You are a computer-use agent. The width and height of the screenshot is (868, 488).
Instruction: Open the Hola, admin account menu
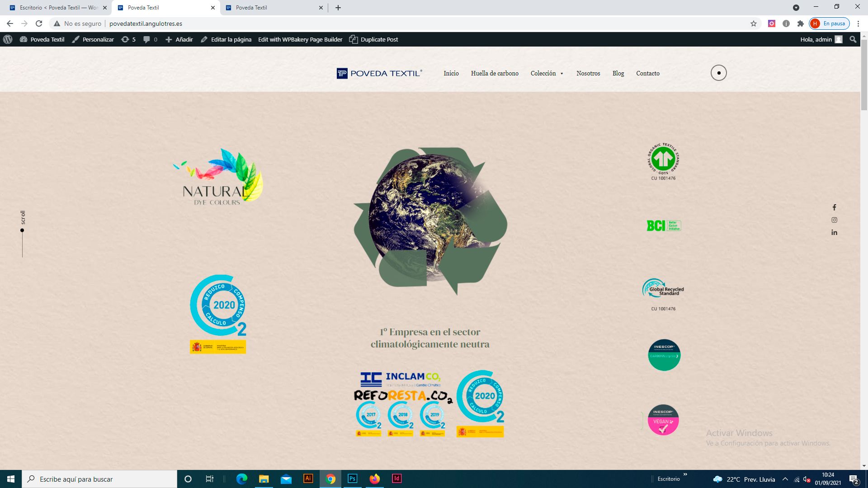coord(821,39)
